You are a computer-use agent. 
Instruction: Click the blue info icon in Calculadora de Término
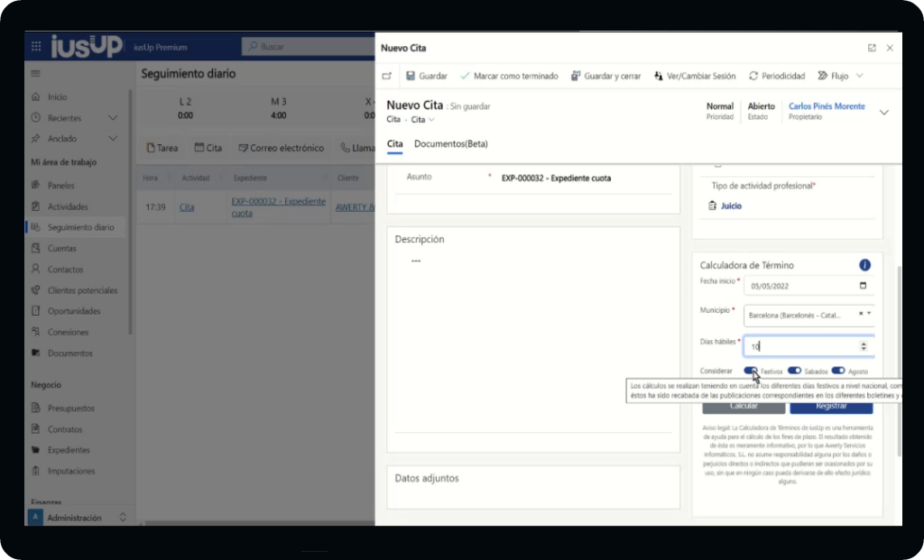864,265
